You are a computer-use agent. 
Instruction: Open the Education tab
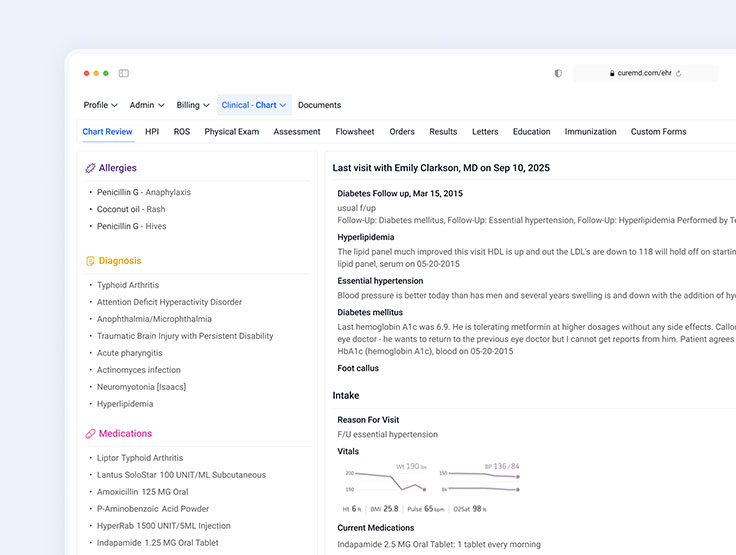pyautogui.click(x=531, y=132)
